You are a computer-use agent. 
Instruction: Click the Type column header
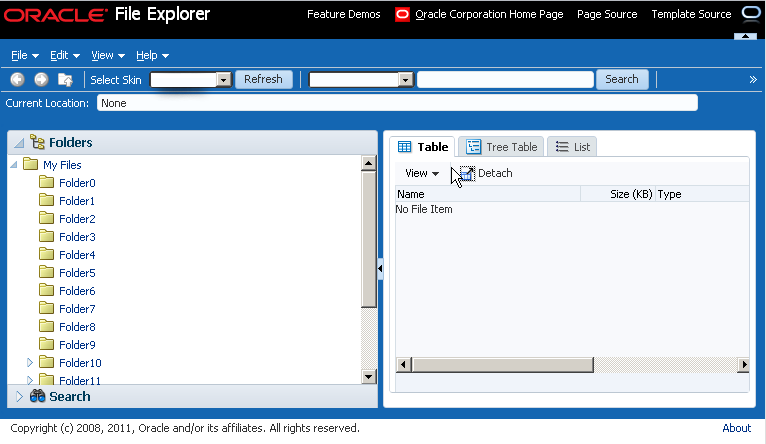(702, 194)
